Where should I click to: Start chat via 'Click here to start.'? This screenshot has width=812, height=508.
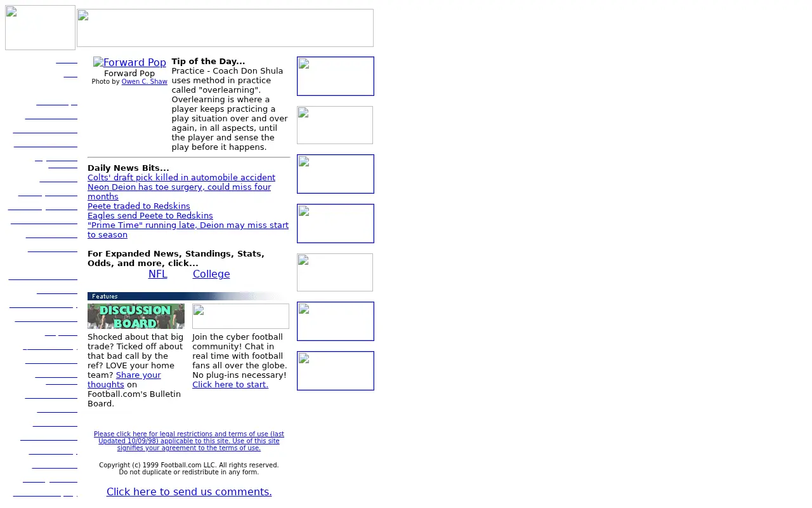[230, 385]
